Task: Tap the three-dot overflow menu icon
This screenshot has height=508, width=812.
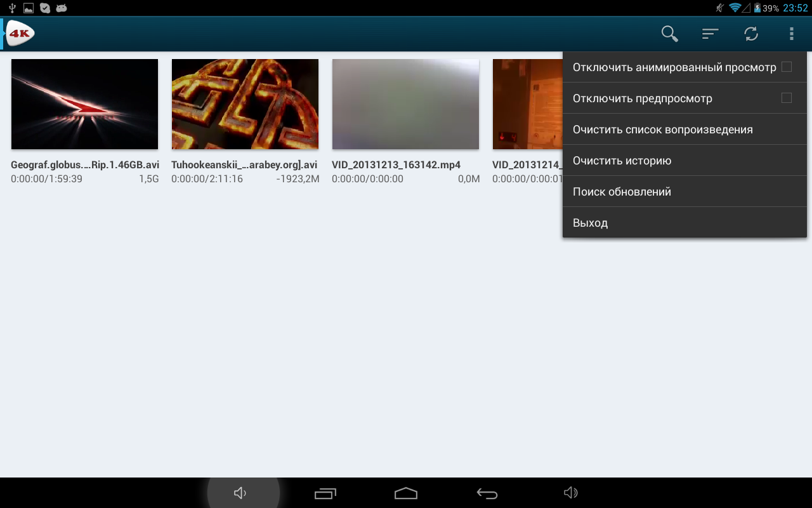Action: (x=791, y=34)
